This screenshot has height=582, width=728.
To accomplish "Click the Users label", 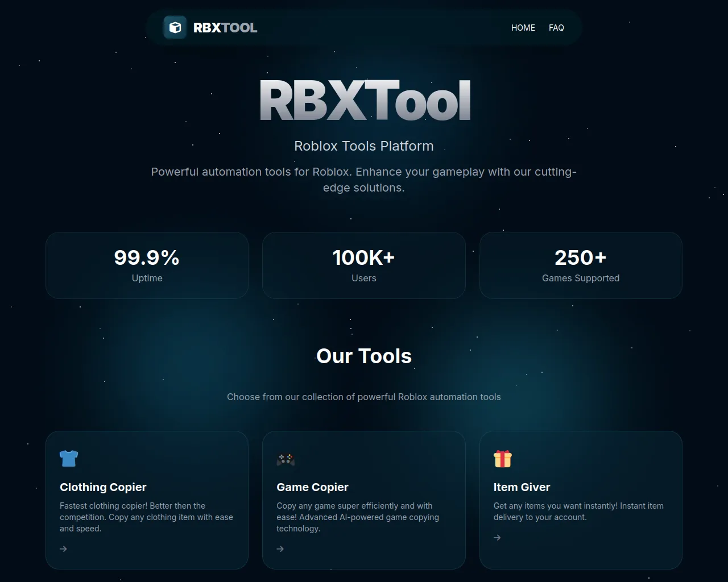I will [364, 278].
